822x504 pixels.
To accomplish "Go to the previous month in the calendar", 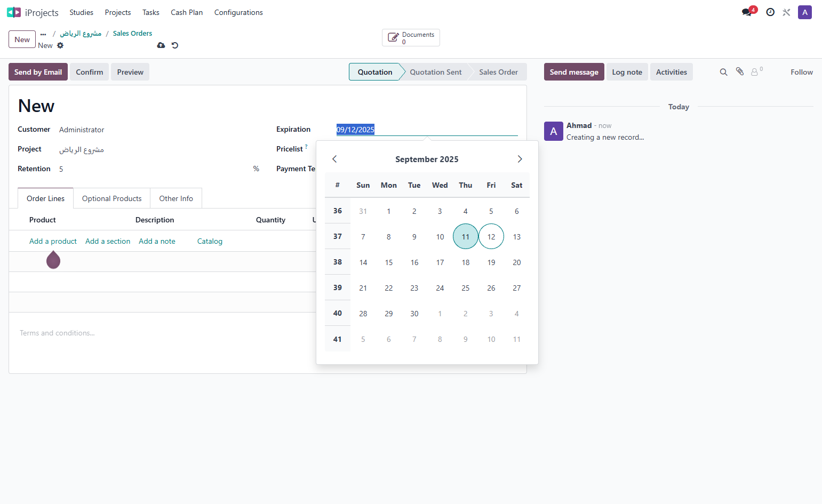I will click(x=334, y=159).
